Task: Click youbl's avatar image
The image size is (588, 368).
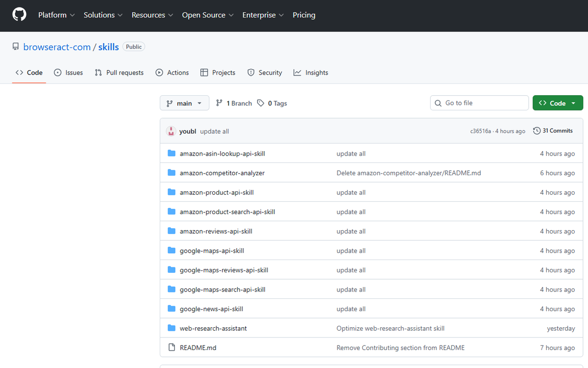Action: (x=171, y=131)
